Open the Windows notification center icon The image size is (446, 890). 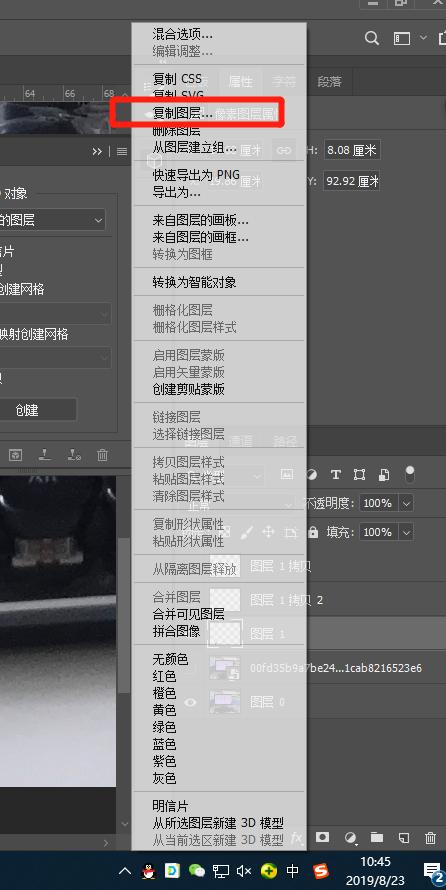pos(434,872)
